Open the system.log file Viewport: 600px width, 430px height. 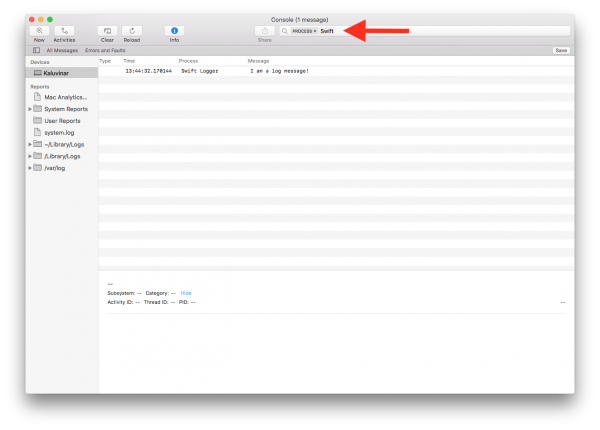point(57,132)
